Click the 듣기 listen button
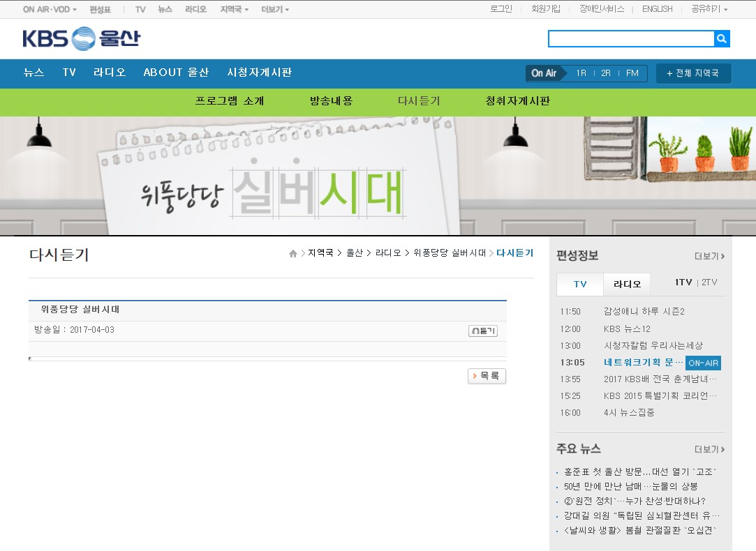Image resolution: width=756 pixels, height=551 pixels. coord(482,331)
